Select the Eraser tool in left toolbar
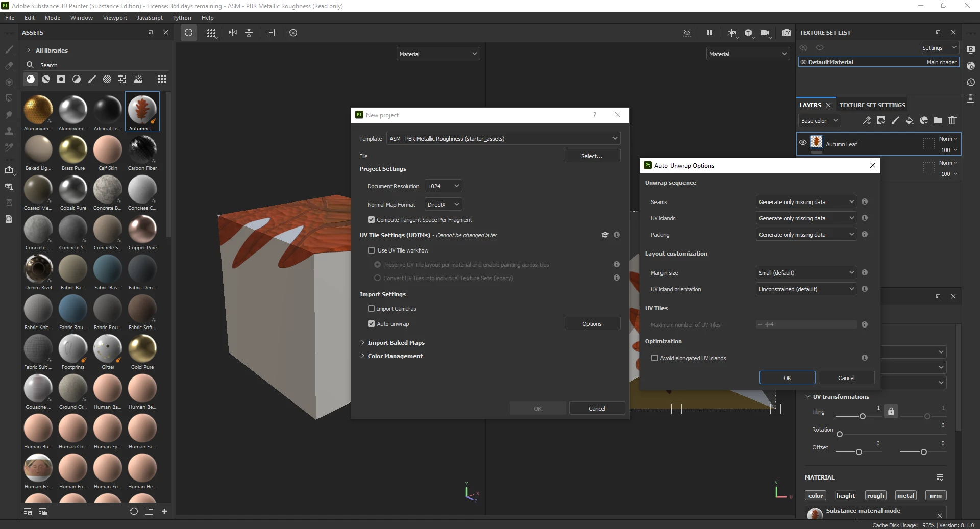Screen dimensions: 980x529 [9, 66]
